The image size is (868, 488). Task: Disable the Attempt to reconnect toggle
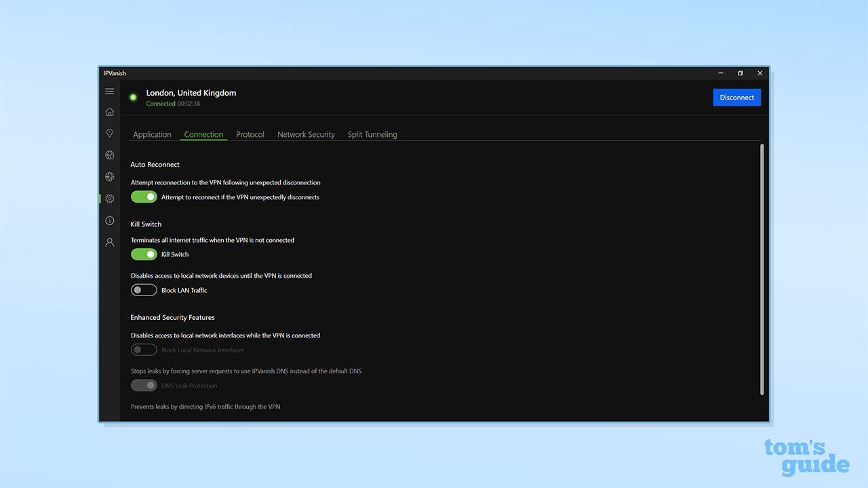143,197
